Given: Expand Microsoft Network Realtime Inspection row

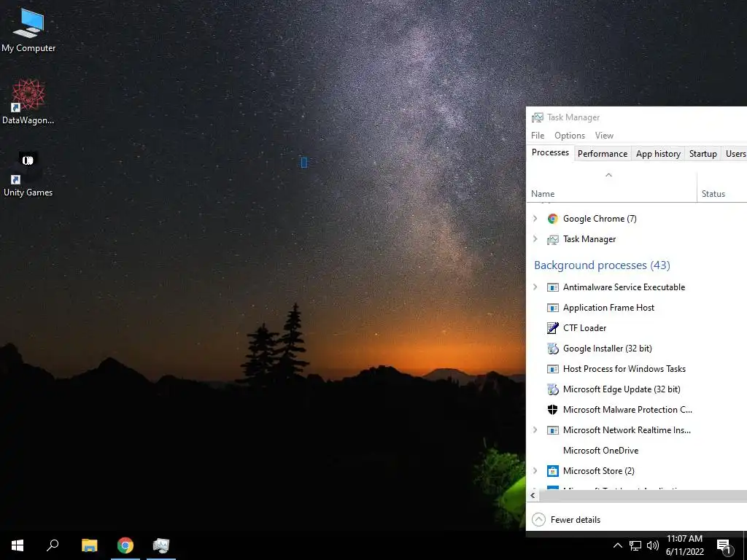Looking at the screenshot, I should click(535, 430).
